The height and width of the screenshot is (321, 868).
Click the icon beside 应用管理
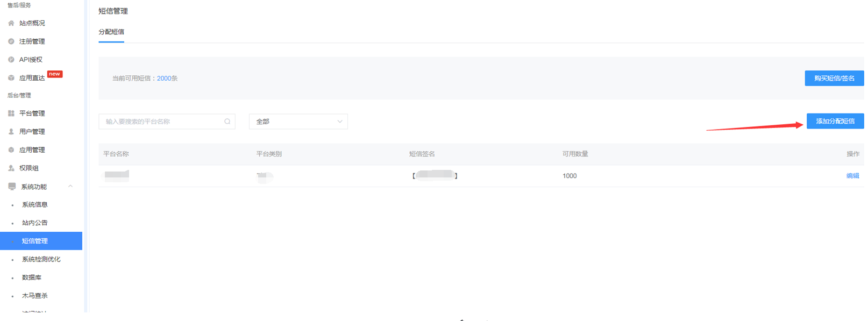11,150
